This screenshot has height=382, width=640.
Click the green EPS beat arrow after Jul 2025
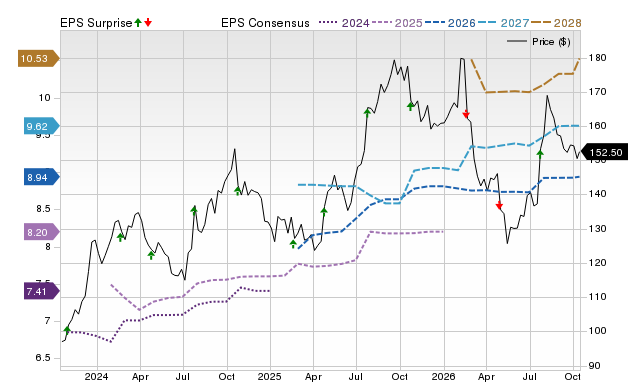pyautogui.click(x=367, y=113)
